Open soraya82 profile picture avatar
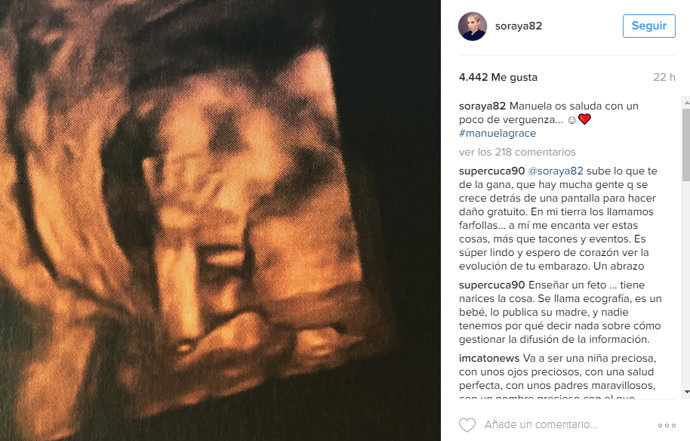 473,26
